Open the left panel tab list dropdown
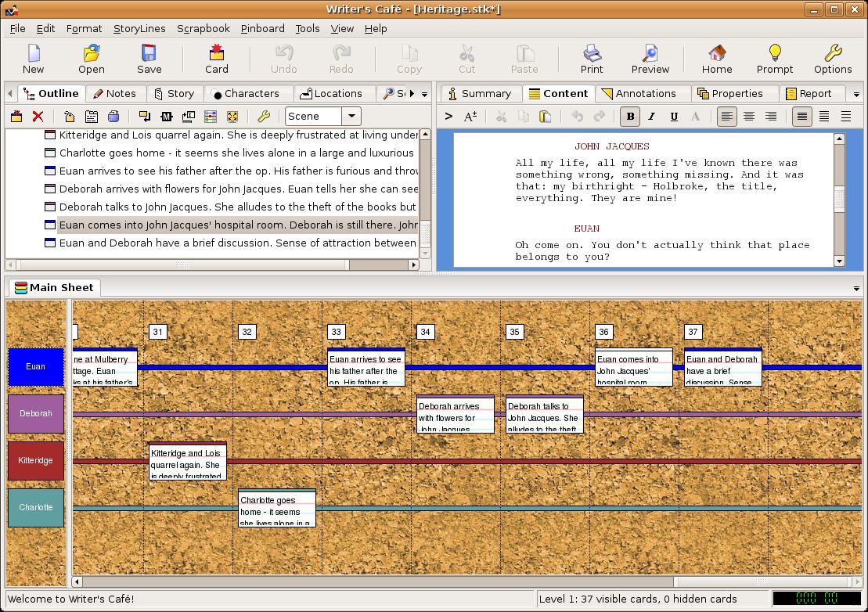The height and width of the screenshot is (612, 868). 424,94
